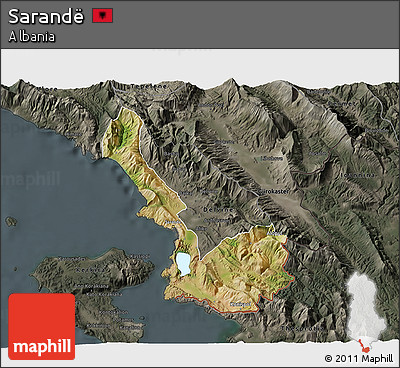Click the Tepelene map label
400x368 pixels.
[149, 86]
